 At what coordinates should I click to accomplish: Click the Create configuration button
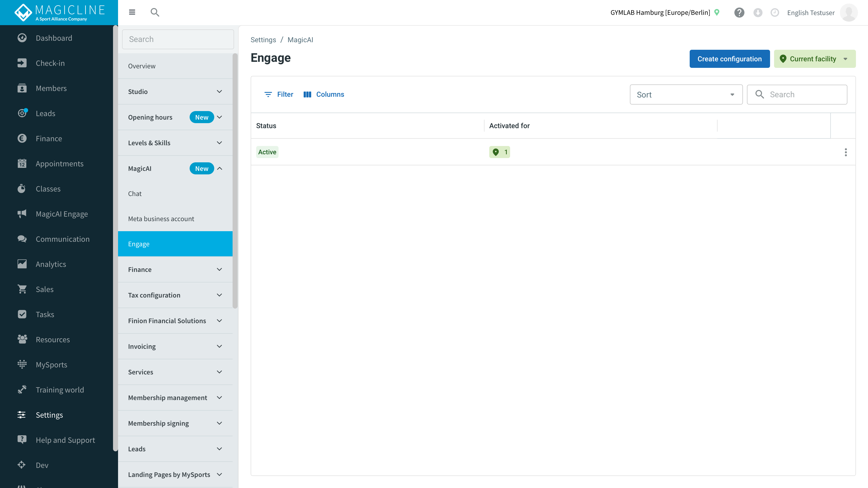pyautogui.click(x=730, y=59)
